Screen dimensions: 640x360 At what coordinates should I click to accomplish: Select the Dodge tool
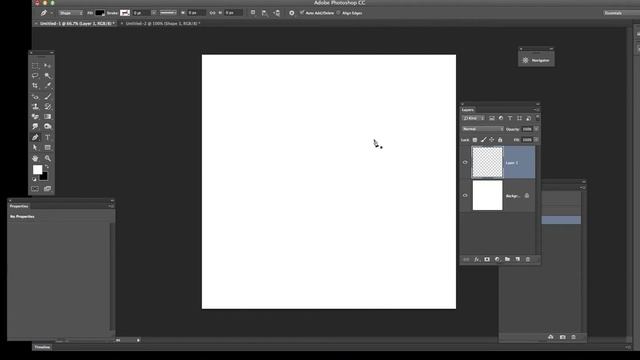(x=48, y=127)
